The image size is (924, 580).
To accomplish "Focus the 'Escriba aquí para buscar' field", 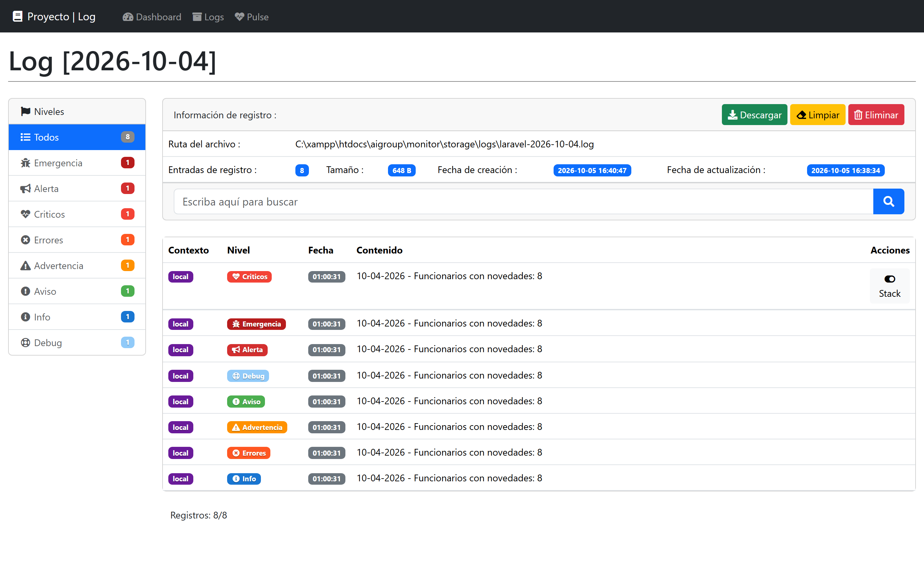I will tap(524, 201).
